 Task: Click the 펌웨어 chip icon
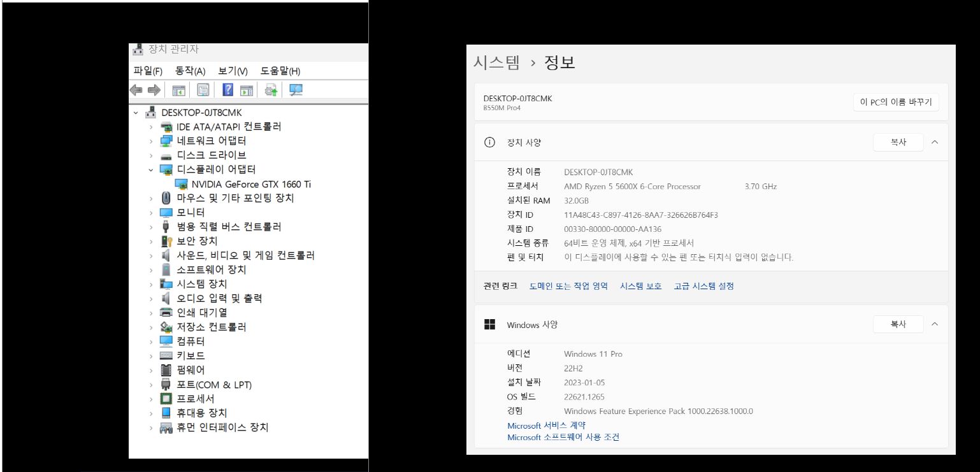(x=166, y=370)
